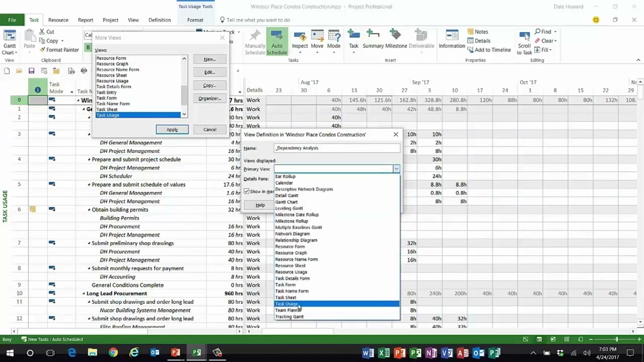Collapse Submit preliminary shop drawings task

point(89,243)
